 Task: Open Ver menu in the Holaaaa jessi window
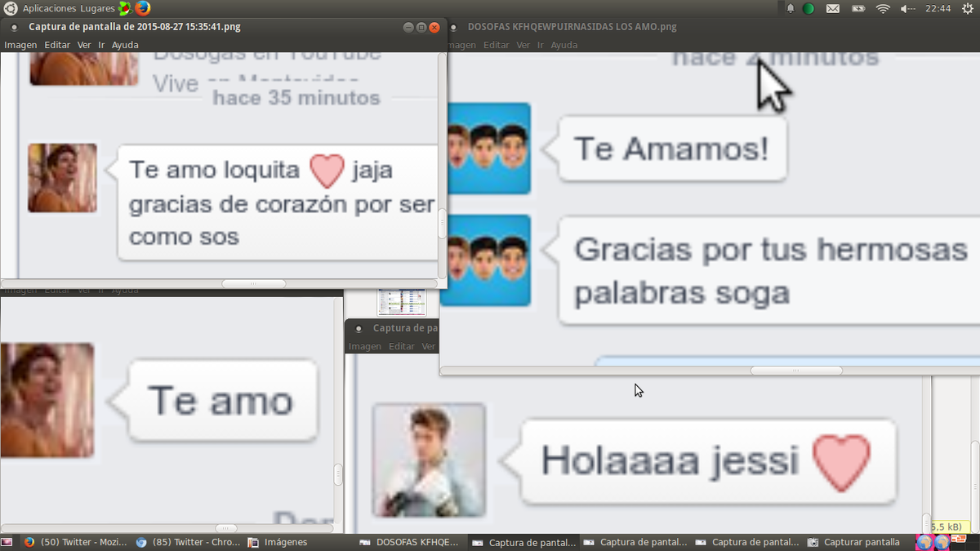(429, 346)
